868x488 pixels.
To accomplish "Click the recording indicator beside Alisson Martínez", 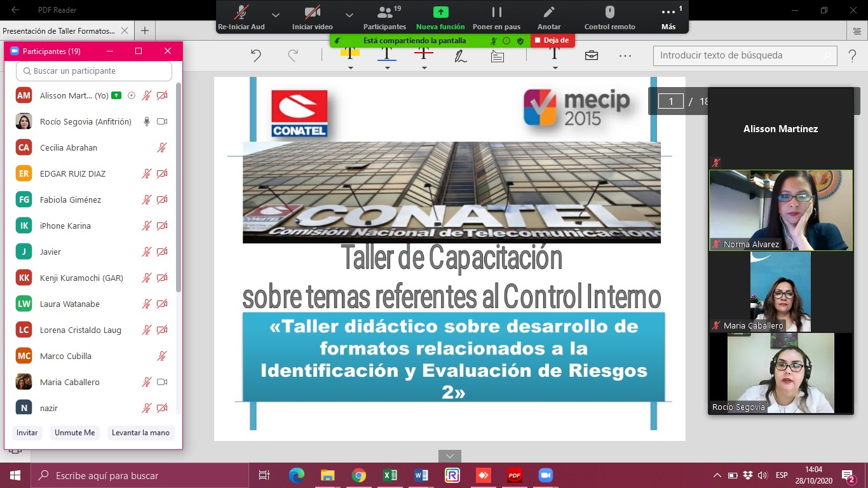I will (x=132, y=95).
